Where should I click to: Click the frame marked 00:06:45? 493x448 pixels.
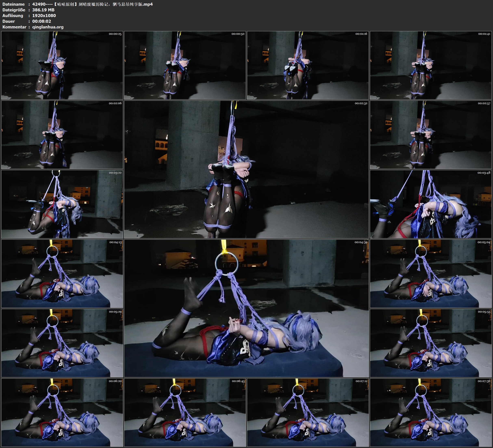[x=185, y=412]
